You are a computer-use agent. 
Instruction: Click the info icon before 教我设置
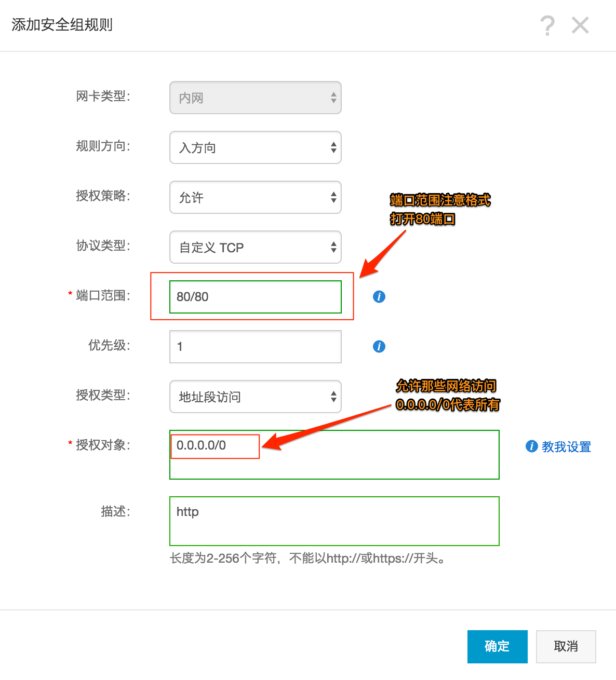pos(531,446)
